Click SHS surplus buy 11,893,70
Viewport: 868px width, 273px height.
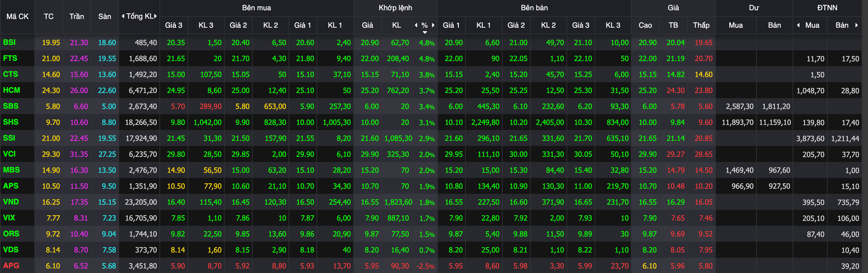737,123
